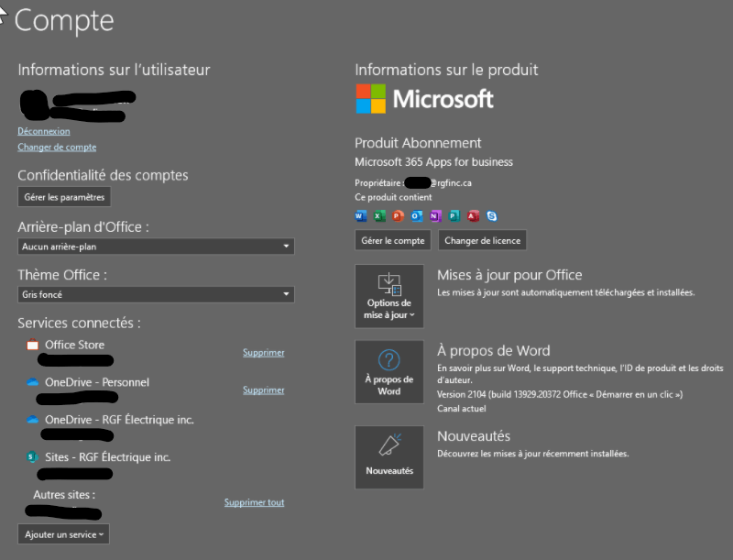Image resolution: width=733 pixels, height=560 pixels.
Task: Click the Autres sites label
Action: click(64, 495)
